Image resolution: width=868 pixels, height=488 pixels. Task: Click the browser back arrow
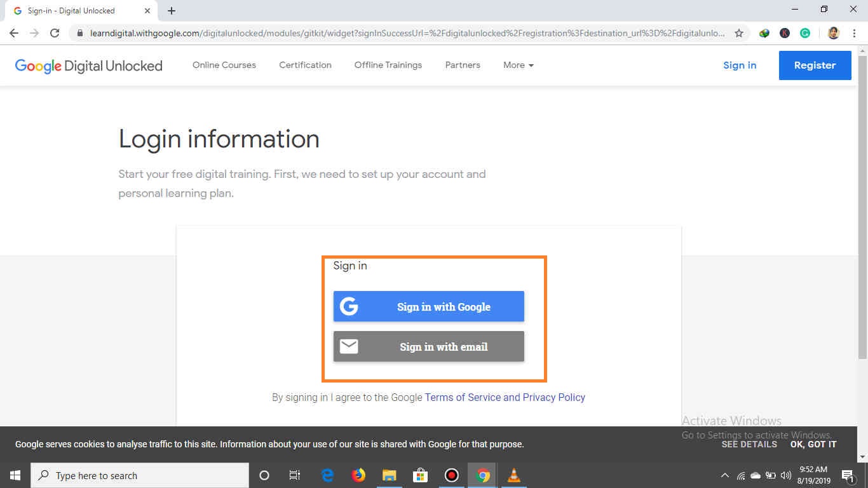14,33
